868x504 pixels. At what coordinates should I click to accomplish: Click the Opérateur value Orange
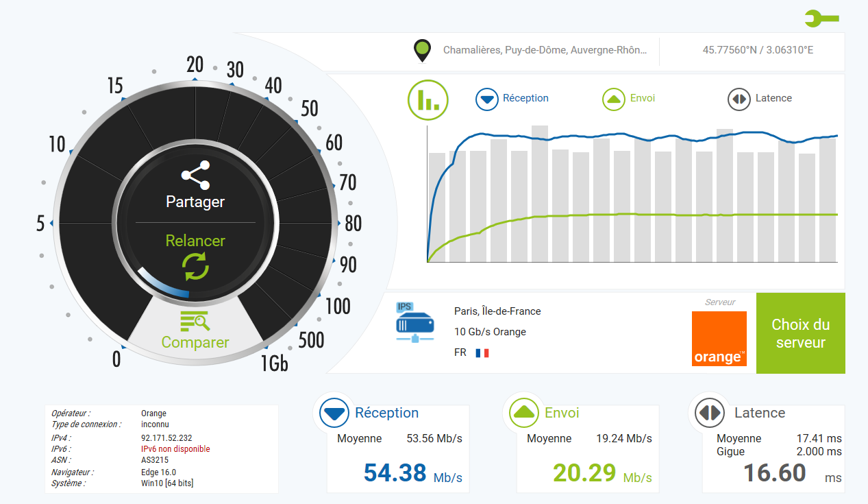click(x=153, y=413)
